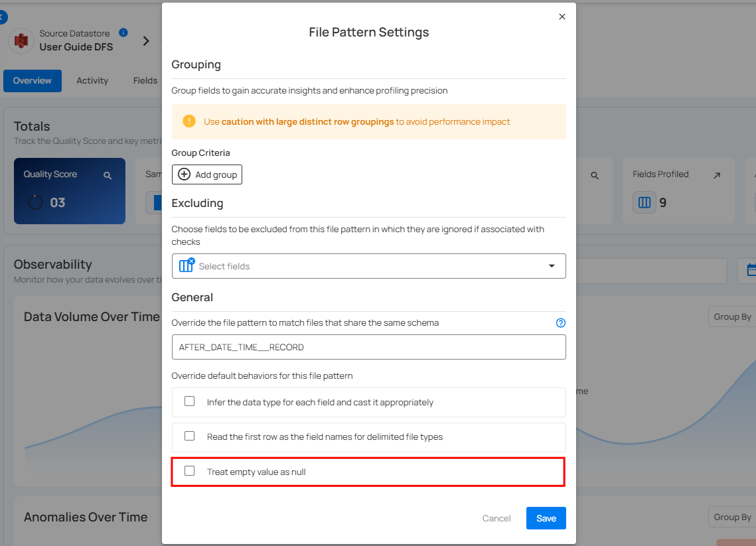
Task: Click the Save button
Action: [546, 518]
